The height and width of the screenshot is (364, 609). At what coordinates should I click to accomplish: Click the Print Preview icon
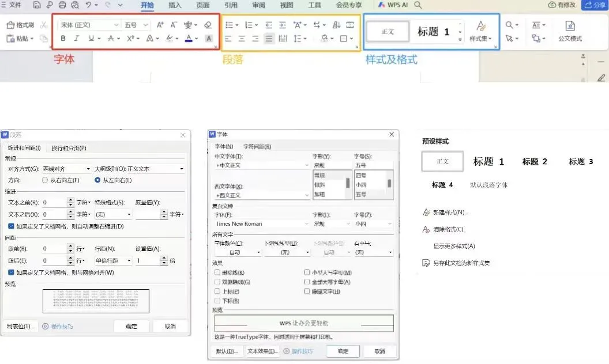coord(75,5)
